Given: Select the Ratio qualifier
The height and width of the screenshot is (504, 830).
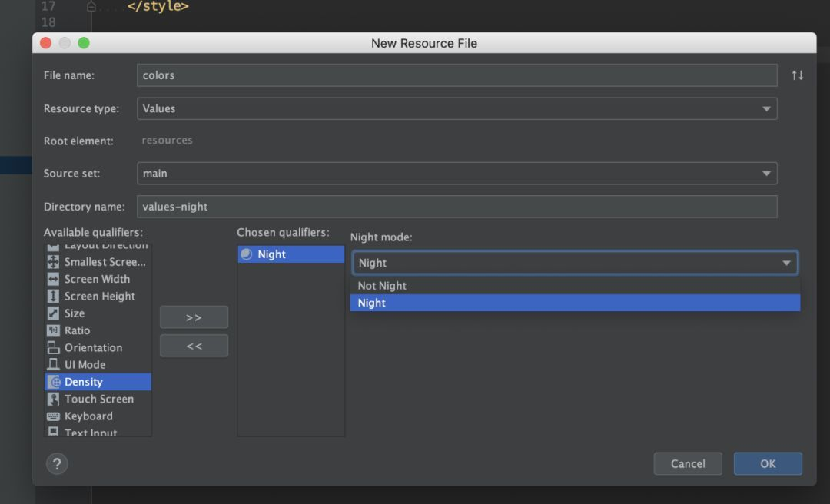Looking at the screenshot, I should tap(80, 330).
